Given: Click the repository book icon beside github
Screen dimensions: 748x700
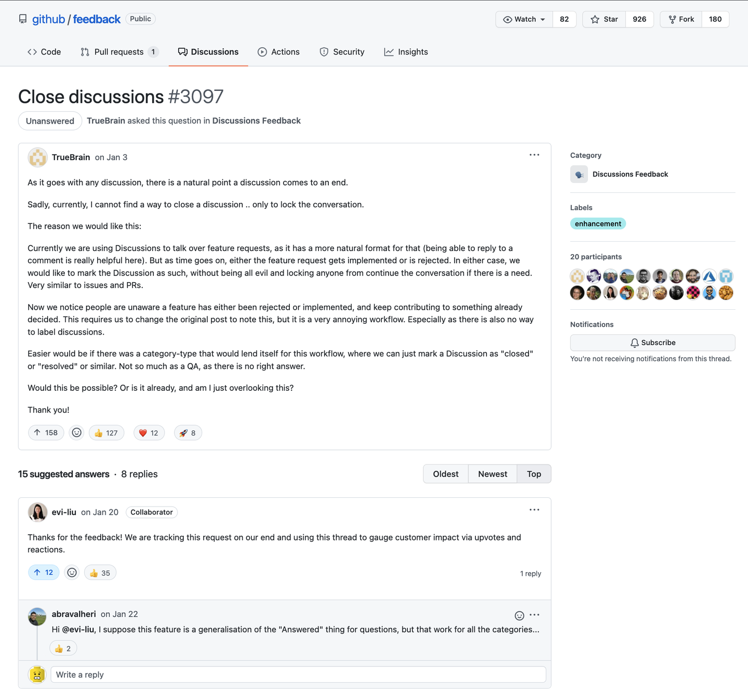Looking at the screenshot, I should [23, 19].
